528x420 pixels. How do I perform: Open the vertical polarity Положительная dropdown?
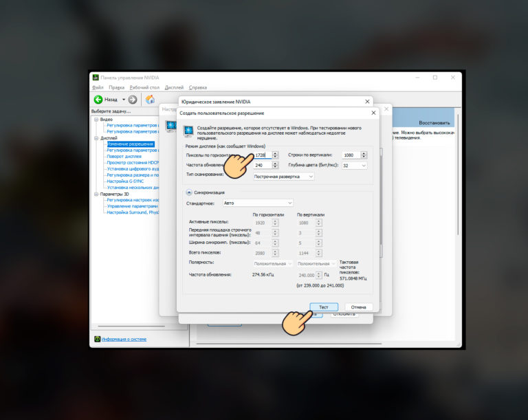(x=316, y=264)
